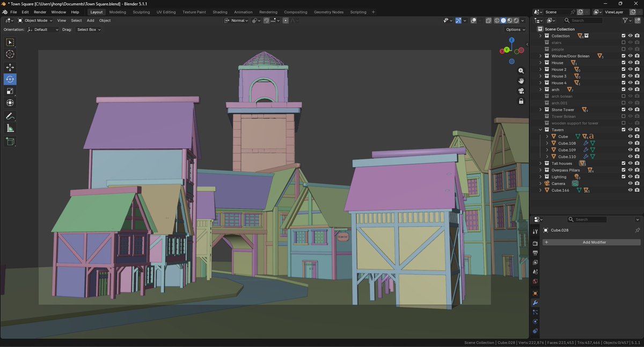The height and width of the screenshot is (347, 644).
Task: Enable the checkbox for the stairs collection
Action: 623,42
